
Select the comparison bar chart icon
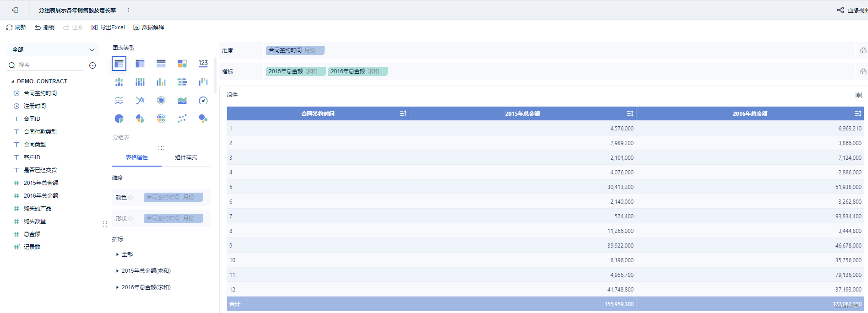pos(182,82)
